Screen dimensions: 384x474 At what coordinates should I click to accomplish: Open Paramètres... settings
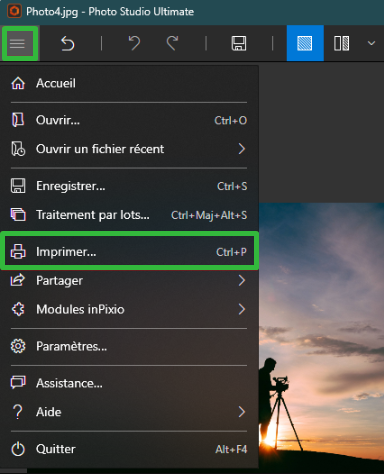tap(129, 346)
